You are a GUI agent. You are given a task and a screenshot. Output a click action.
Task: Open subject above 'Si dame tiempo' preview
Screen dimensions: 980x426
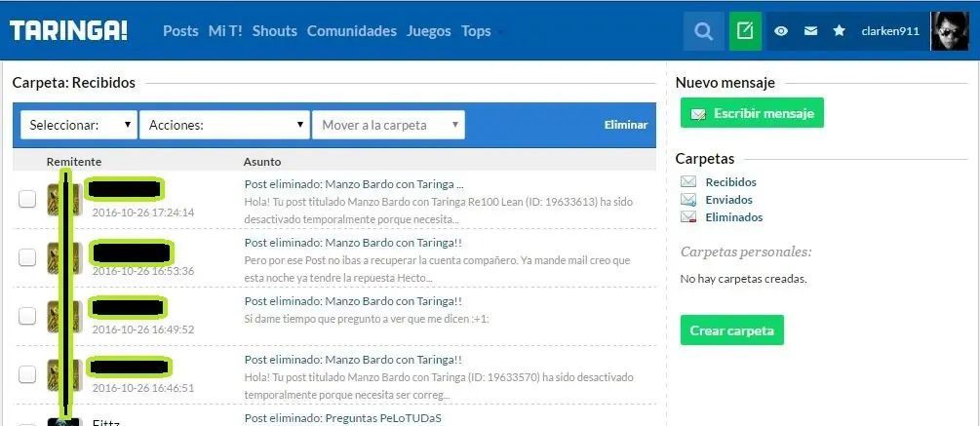tap(353, 301)
